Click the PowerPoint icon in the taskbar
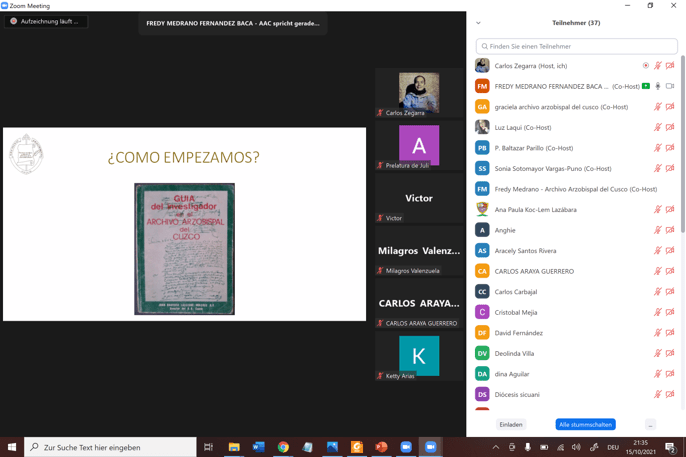Screen dimensions: 686x457 pos(381,447)
